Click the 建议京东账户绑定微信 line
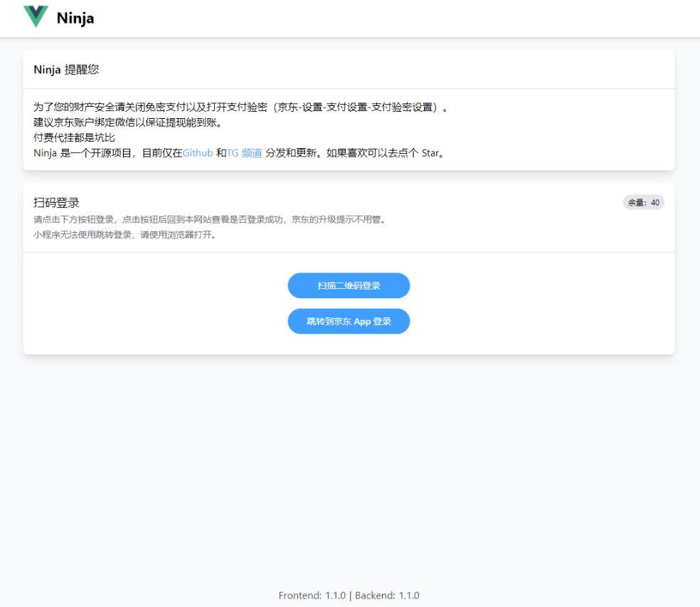This screenshot has width=700, height=607. [x=127, y=122]
